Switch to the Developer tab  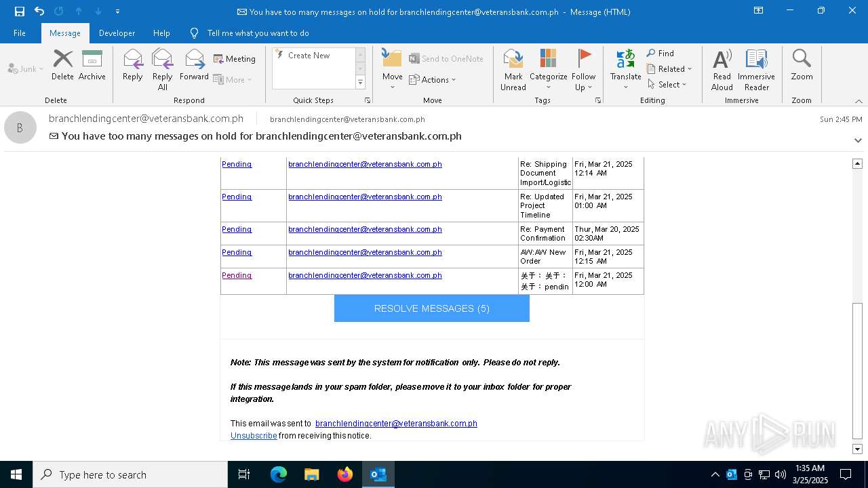[x=117, y=33]
